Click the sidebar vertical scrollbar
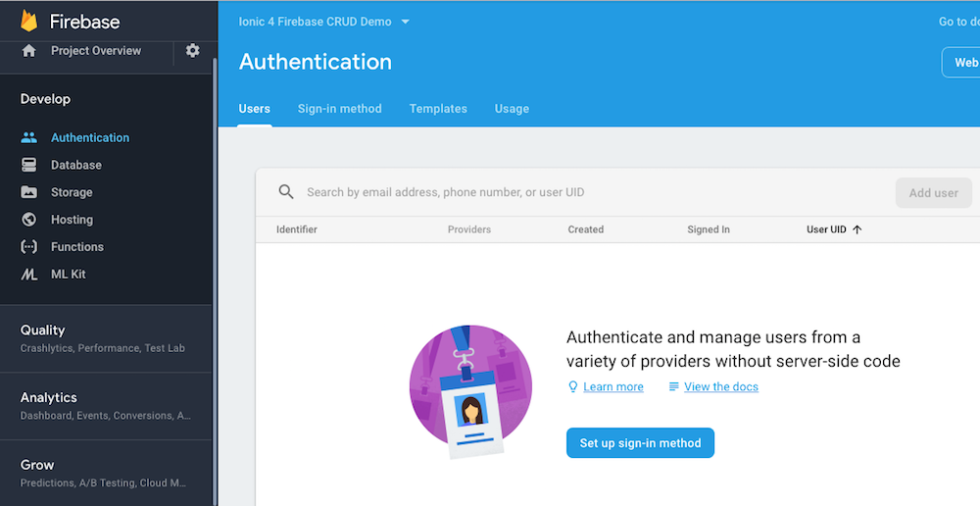This screenshot has height=506, width=980. point(215,281)
